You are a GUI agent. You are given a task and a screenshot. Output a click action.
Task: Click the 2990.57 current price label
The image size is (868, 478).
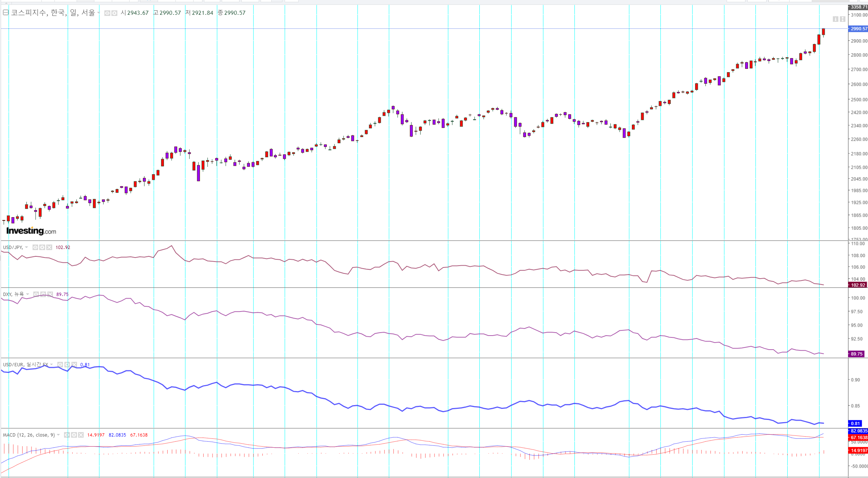(858, 29)
